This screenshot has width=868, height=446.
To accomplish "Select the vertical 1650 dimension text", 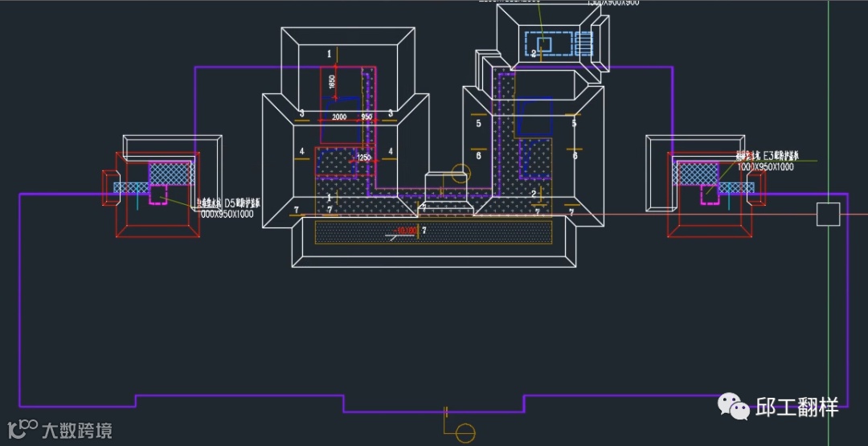I will pos(332,81).
